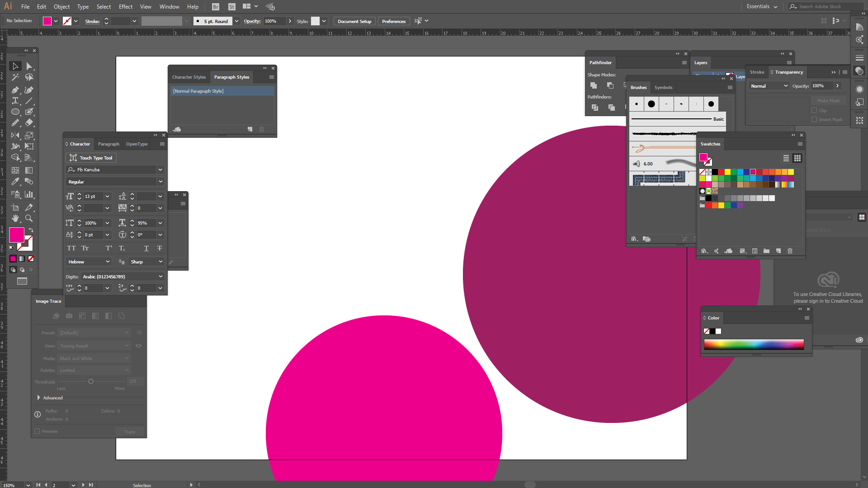Select the Zoom tool
The image size is (868, 488).
29,218
